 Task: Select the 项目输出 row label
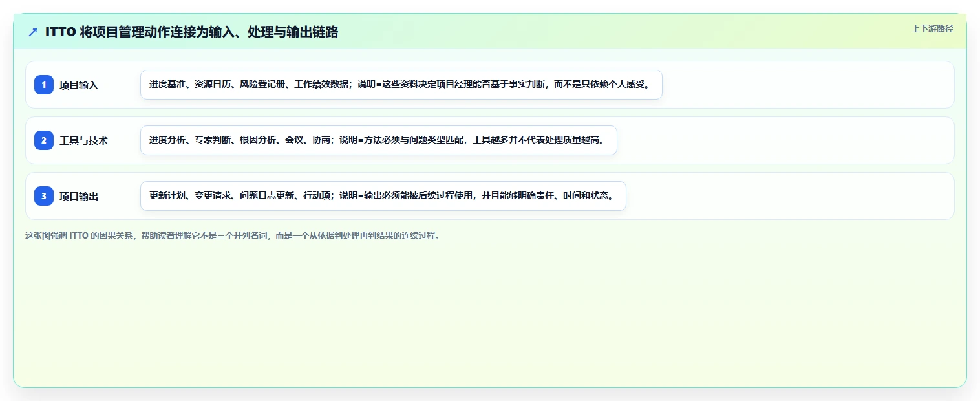79,196
